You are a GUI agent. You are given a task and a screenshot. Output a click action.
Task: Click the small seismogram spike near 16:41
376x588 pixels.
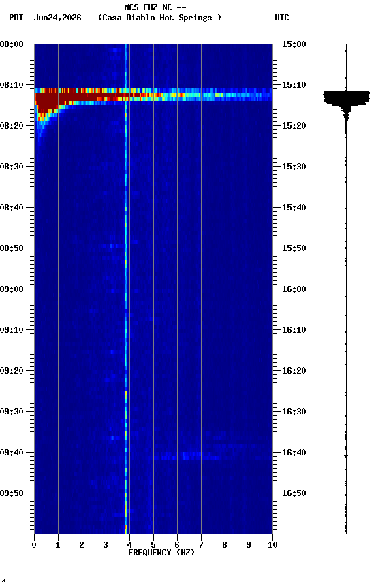click(346, 456)
